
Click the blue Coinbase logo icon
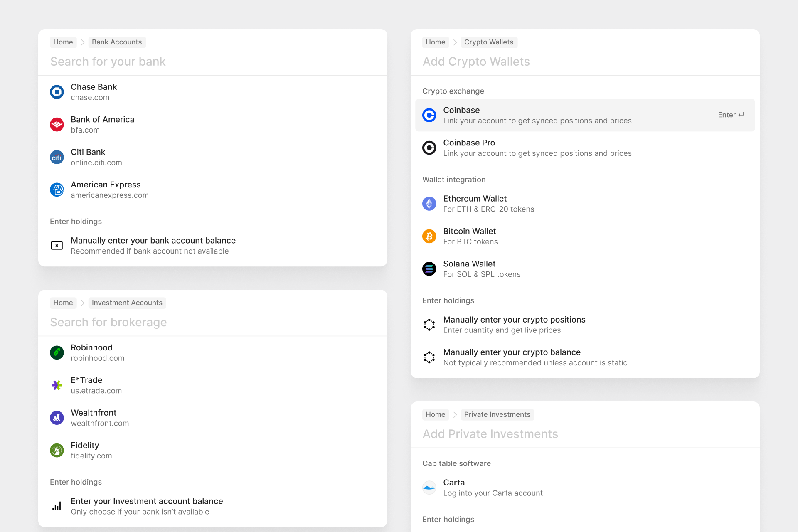click(x=429, y=115)
